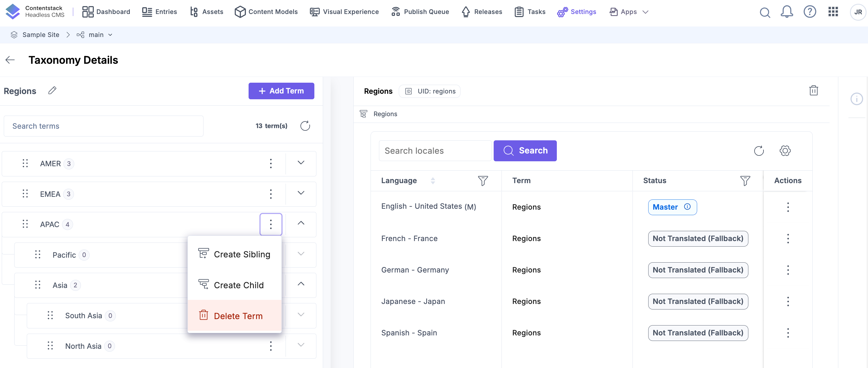
Task: Edit the Regions taxonomy name pencil icon
Action: (52, 91)
